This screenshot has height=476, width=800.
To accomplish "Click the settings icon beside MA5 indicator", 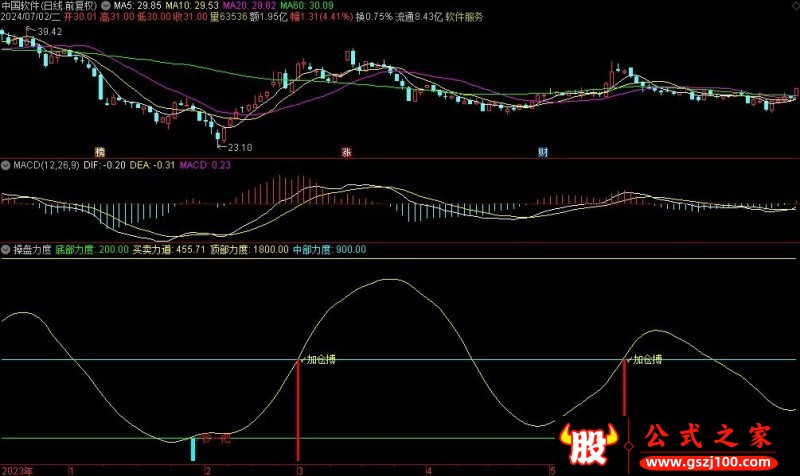I will click(106, 5).
